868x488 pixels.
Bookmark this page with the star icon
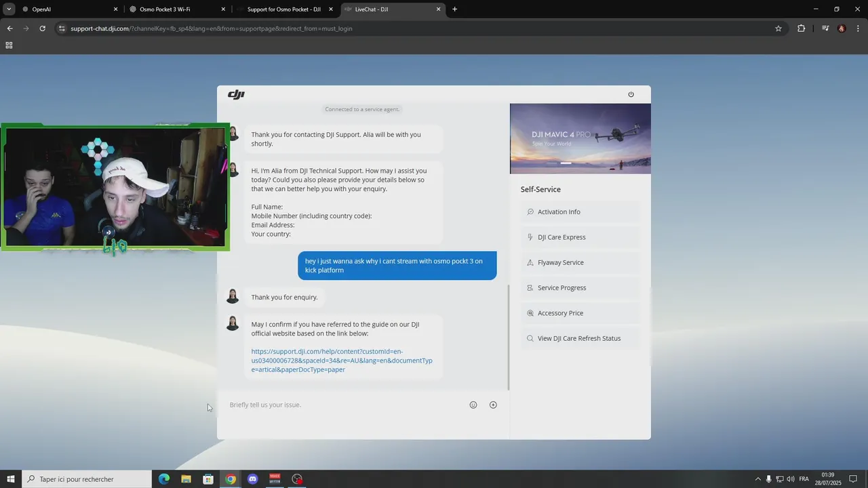click(778, 28)
